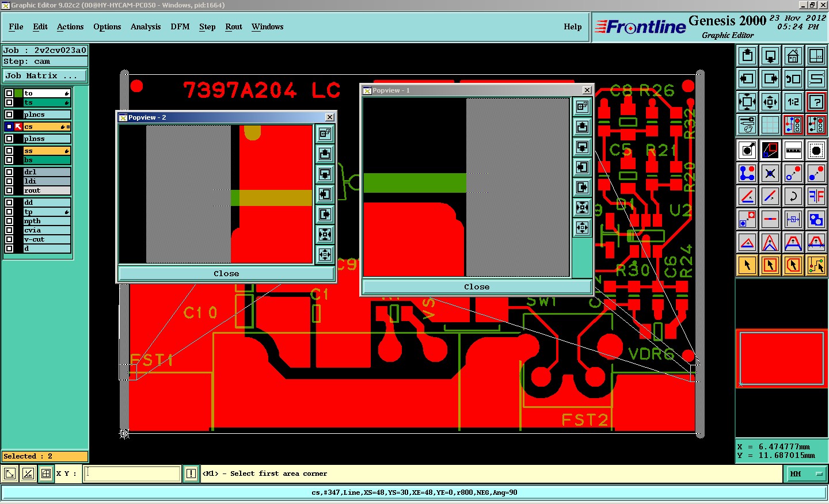Click the pan left icon in main toolbar

click(747, 79)
